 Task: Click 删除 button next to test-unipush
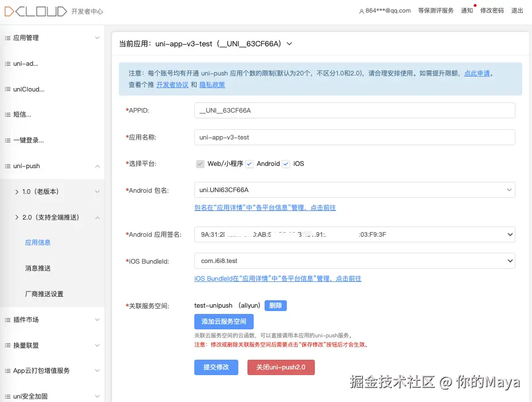coord(275,305)
